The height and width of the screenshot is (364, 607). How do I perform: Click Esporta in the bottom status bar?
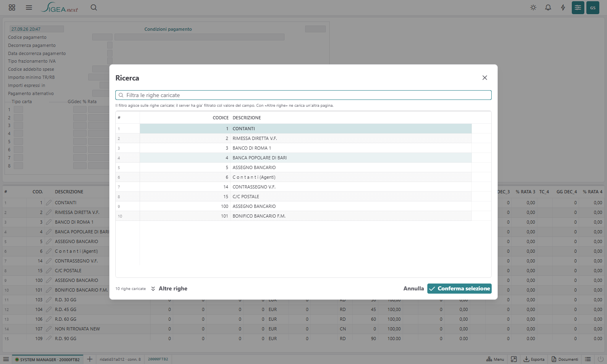[x=534, y=359]
